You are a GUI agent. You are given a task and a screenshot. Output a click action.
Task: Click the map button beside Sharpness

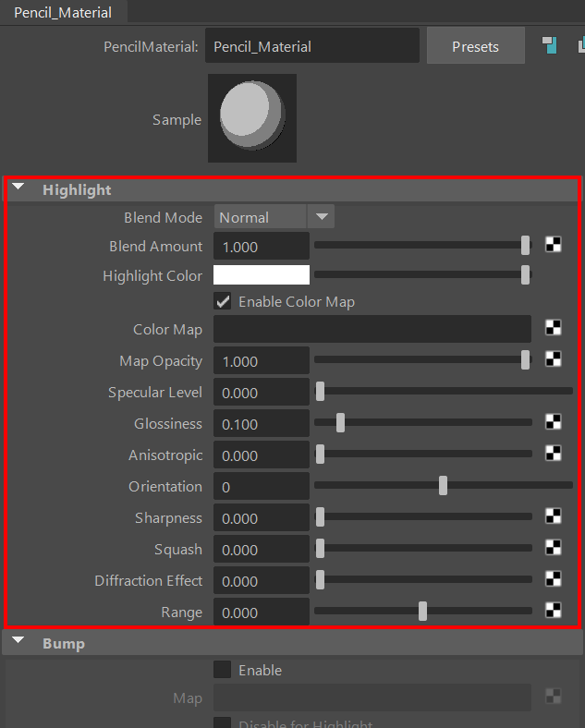(x=553, y=516)
